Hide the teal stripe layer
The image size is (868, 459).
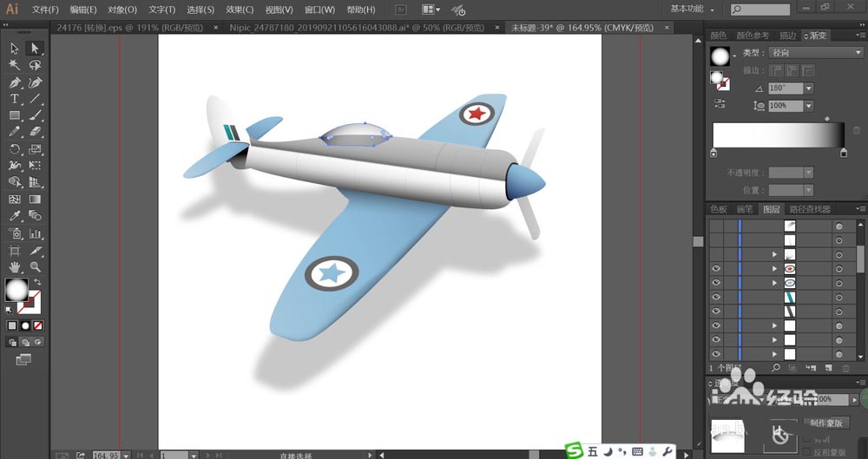tap(716, 298)
